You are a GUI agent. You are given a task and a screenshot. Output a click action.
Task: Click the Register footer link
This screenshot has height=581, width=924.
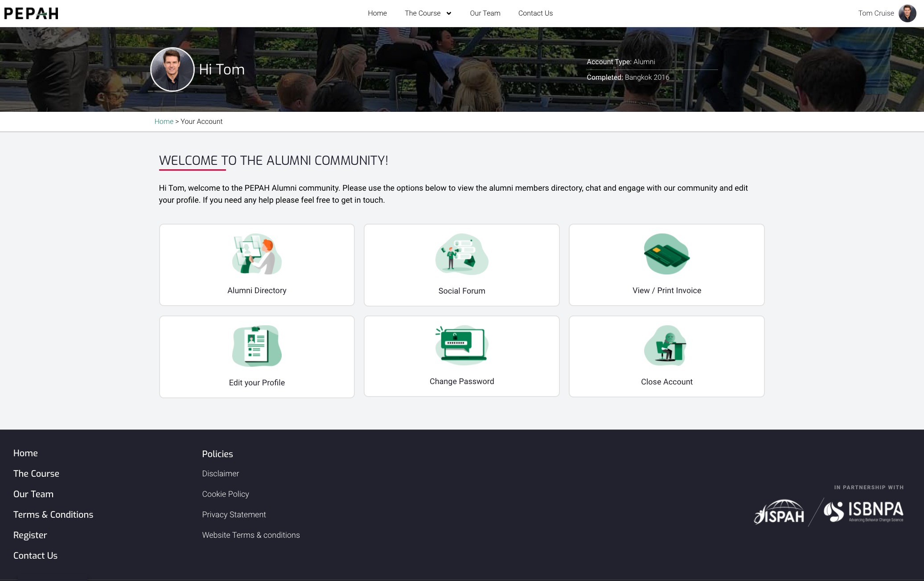click(x=30, y=535)
